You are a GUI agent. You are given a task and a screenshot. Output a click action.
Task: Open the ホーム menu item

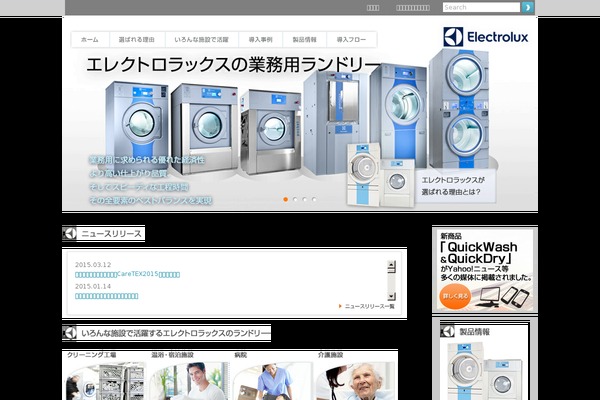coord(90,39)
